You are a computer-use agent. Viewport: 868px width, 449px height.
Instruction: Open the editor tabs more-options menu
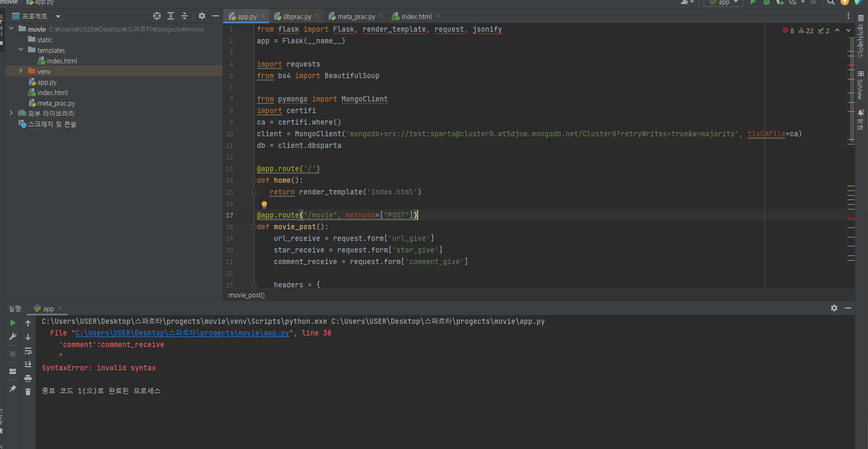(x=848, y=16)
